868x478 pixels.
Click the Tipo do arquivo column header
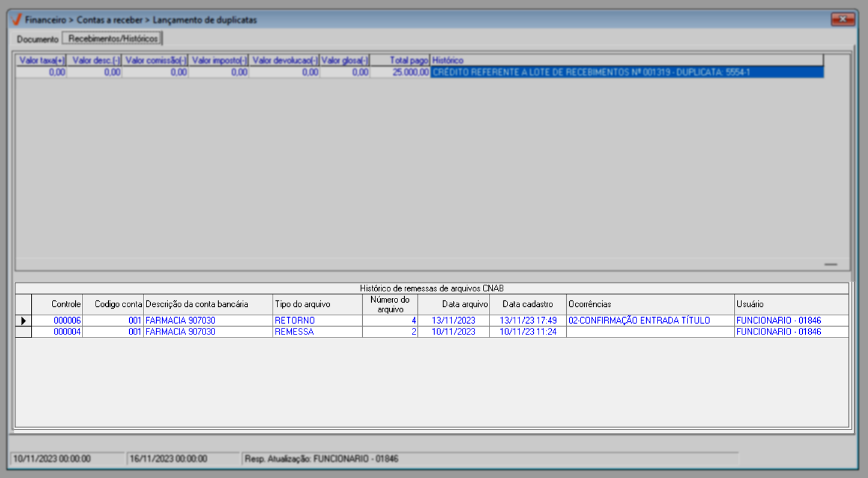point(317,304)
